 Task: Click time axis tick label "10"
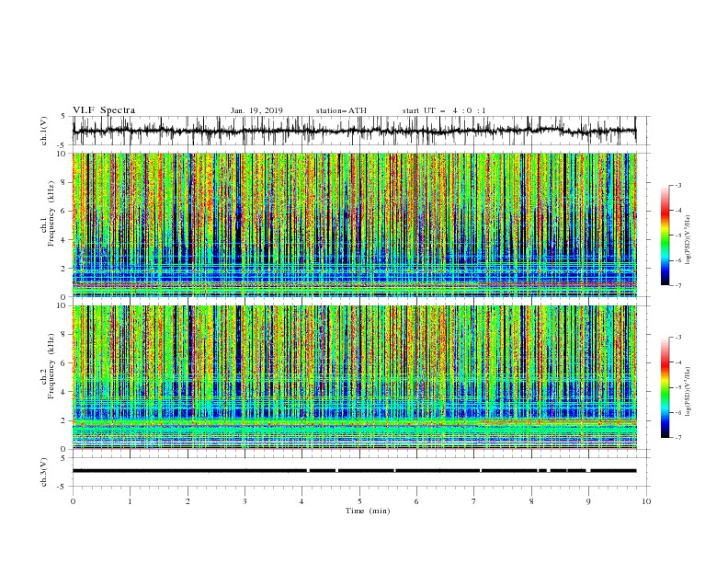646,501
